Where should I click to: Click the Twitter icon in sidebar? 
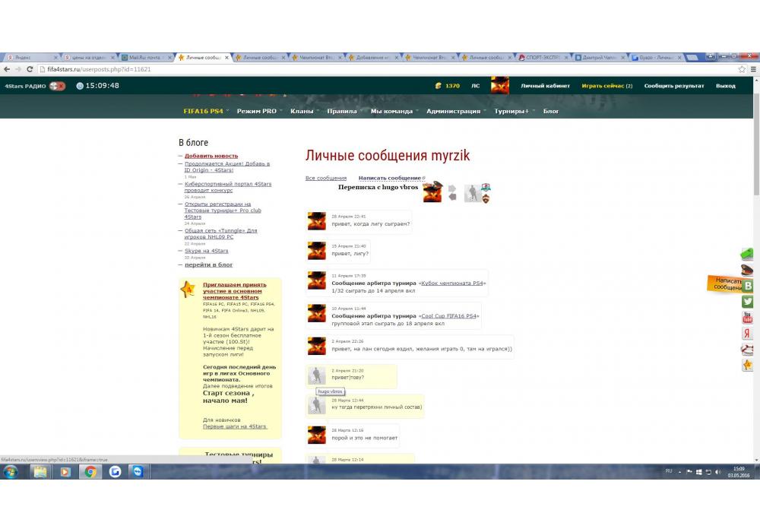tap(748, 302)
